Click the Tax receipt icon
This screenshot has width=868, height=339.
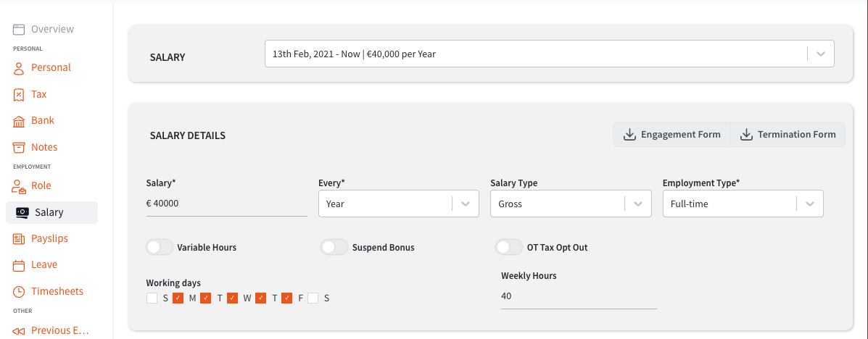19,95
